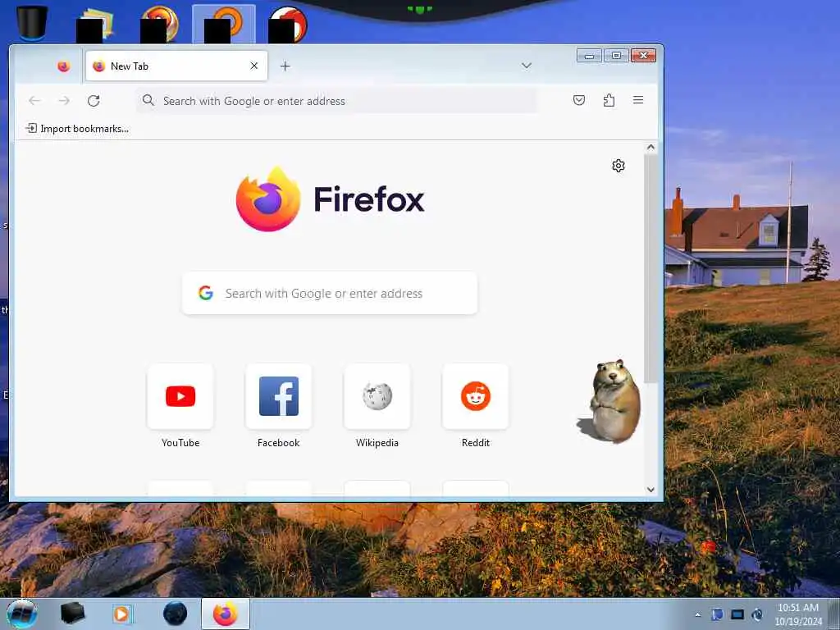
Task: Click the Google G logo in search box
Action: click(206, 293)
